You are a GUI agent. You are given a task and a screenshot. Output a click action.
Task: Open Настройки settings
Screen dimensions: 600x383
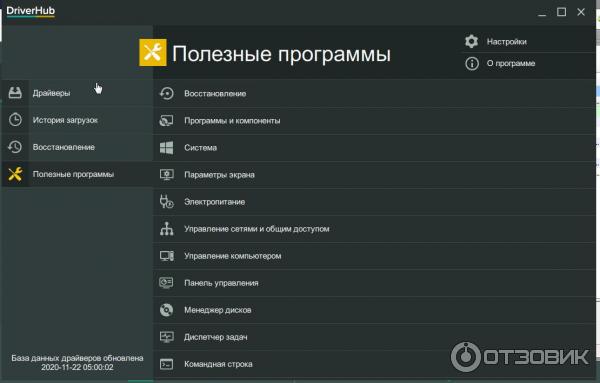point(528,41)
